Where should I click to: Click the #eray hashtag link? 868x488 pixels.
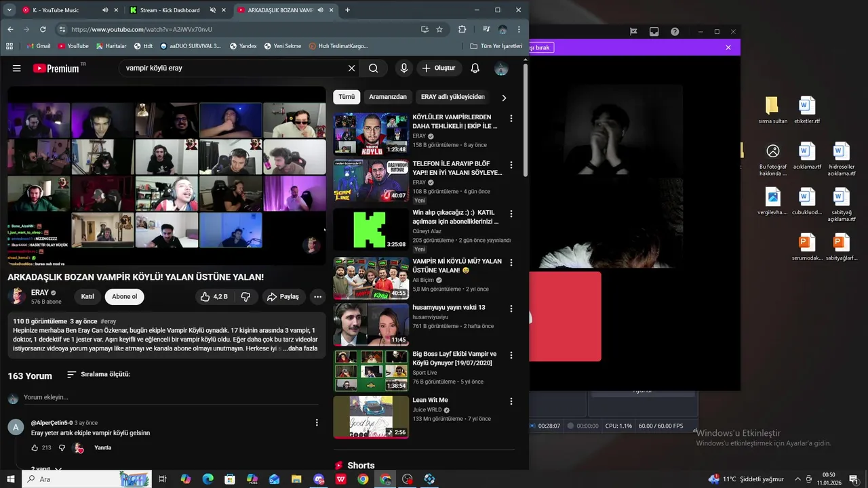click(x=108, y=321)
